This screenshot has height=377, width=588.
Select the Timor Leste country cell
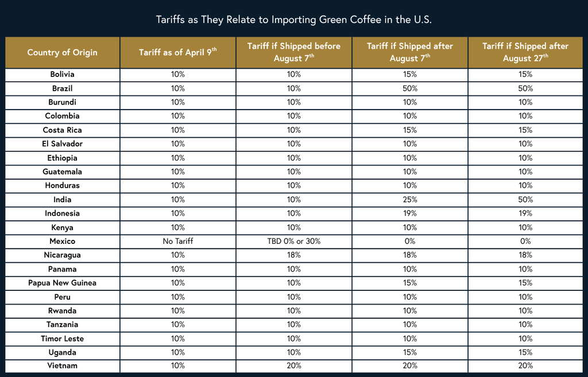coord(62,339)
